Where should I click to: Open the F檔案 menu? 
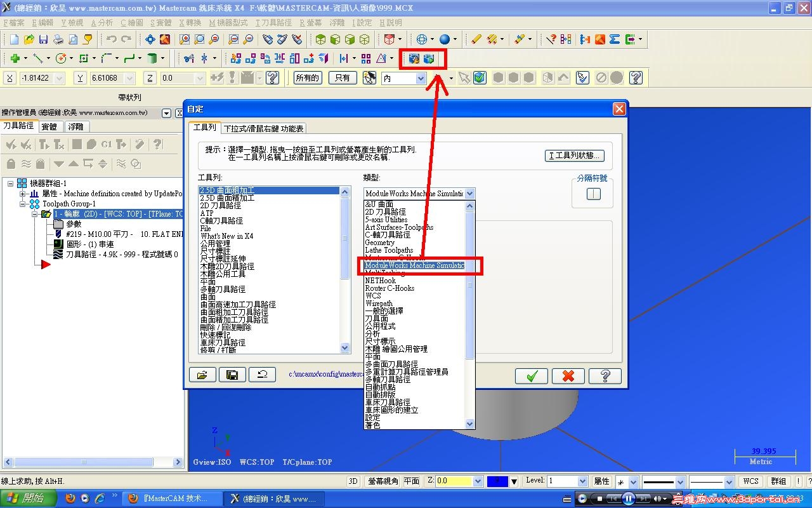14,23
